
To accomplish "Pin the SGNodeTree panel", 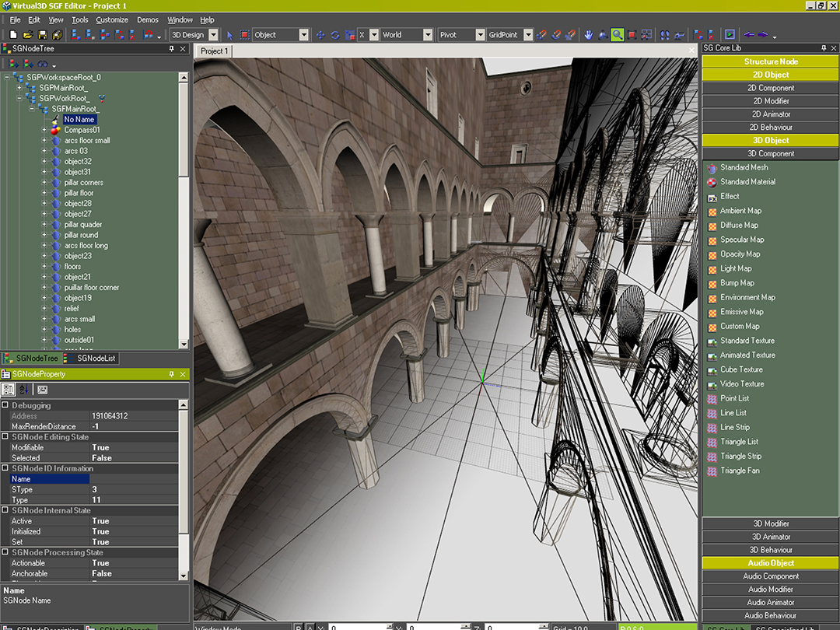I will 172,48.
